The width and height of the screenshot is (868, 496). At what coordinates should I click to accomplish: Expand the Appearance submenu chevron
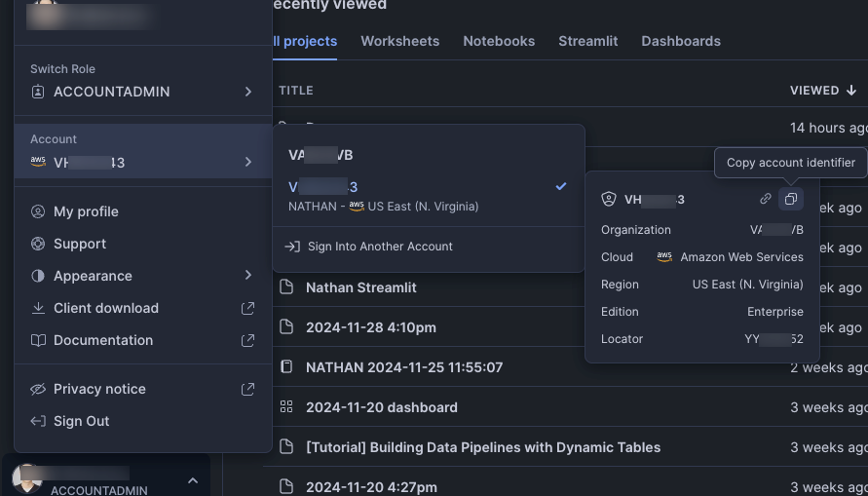click(x=248, y=275)
